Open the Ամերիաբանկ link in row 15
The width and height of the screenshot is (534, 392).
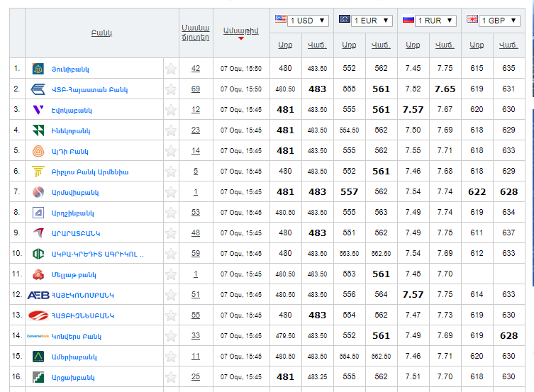74,357
